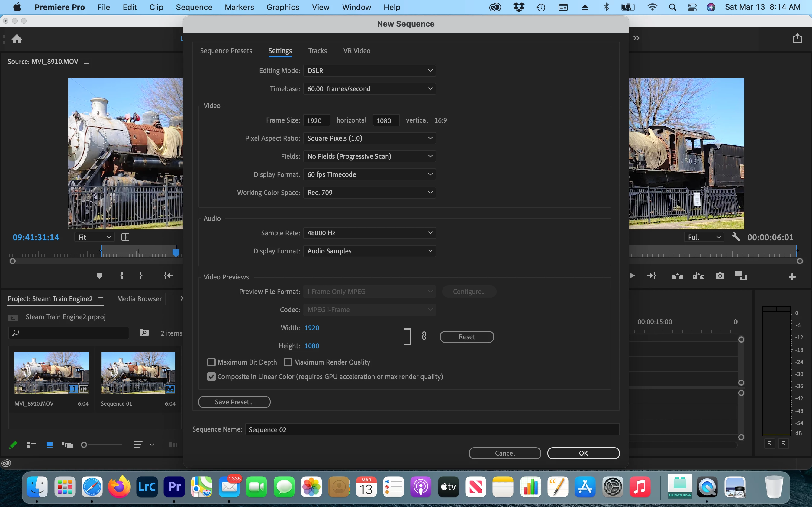Uncheck Composite in Linear Color
Image resolution: width=812 pixels, height=507 pixels.
pyautogui.click(x=211, y=377)
